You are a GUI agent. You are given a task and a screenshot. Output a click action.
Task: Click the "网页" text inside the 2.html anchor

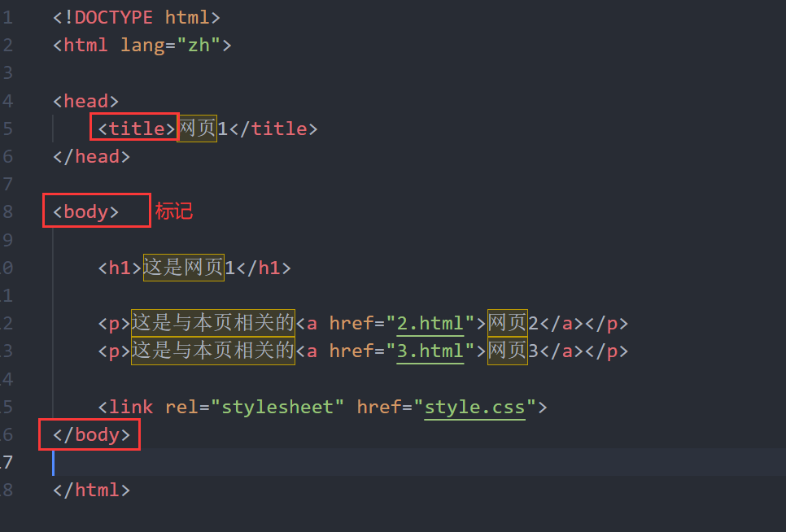pyautogui.click(x=507, y=323)
